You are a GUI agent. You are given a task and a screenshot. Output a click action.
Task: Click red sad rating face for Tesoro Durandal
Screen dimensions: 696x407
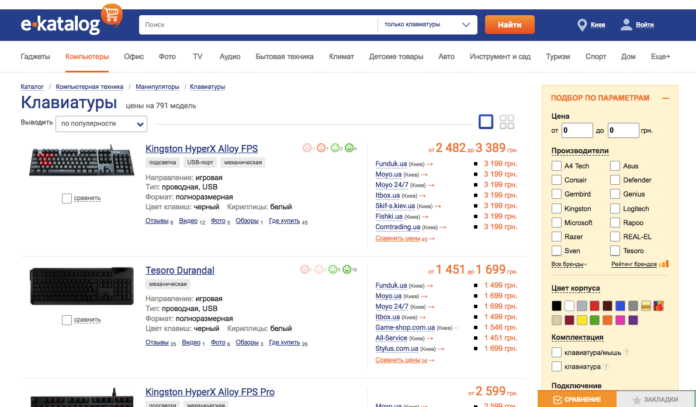point(304,269)
